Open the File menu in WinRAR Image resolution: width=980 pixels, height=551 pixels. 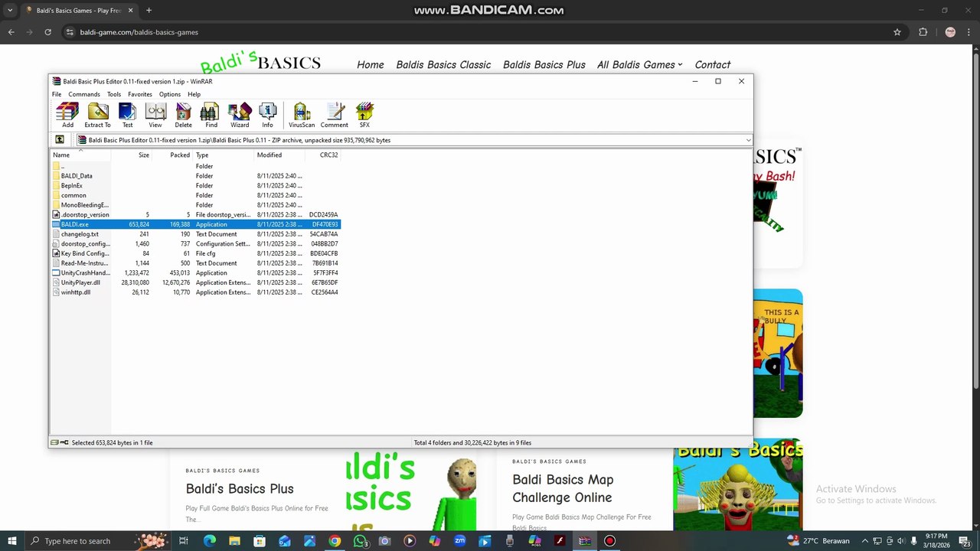pos(57,94)
